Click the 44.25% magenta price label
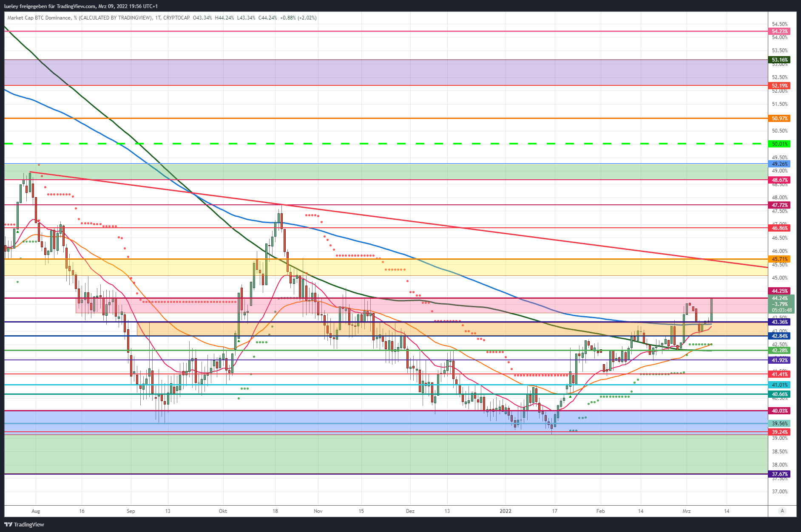Viewport: 801px width, 532px height. [x=779, y=291]
